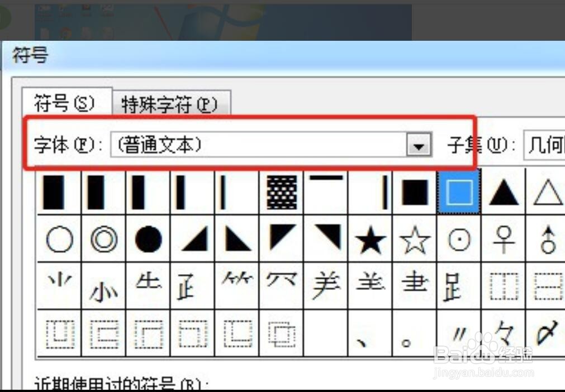Select the currently highlighted hollow square symbol
This screenshot has width=565, height=392.
coord(458,193)
